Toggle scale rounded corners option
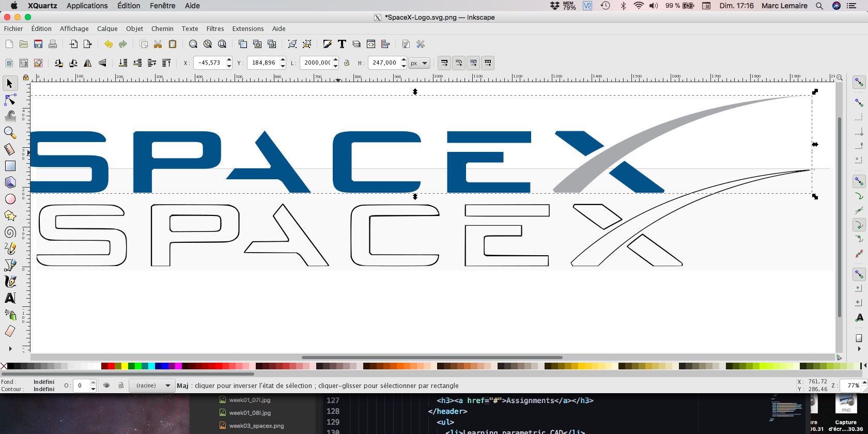This screenshot has height=434, width=868. coord(458,63)
